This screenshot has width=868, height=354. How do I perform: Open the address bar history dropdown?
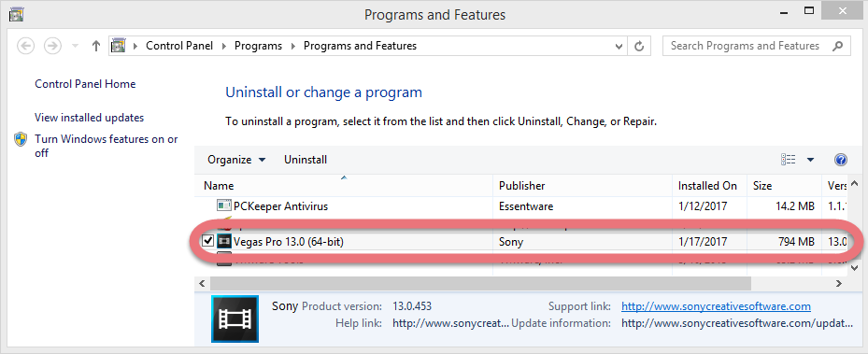(x=619, y=46)
